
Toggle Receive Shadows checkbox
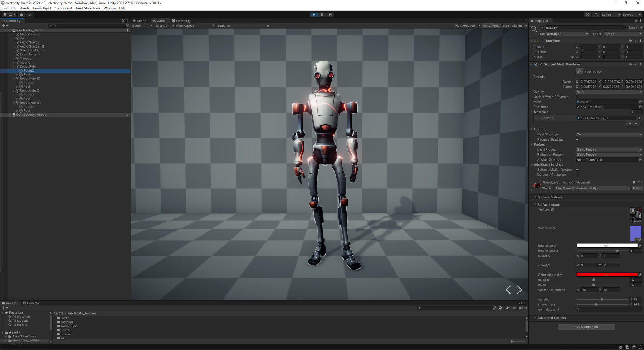578,139
